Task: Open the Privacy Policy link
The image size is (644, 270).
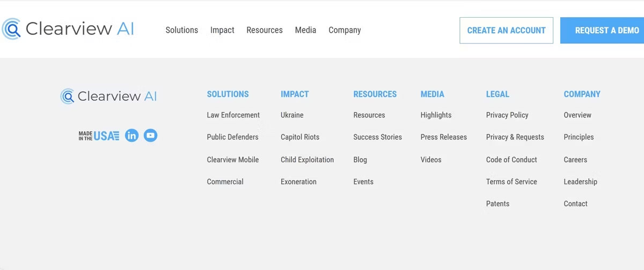Action: click(508, 115)
